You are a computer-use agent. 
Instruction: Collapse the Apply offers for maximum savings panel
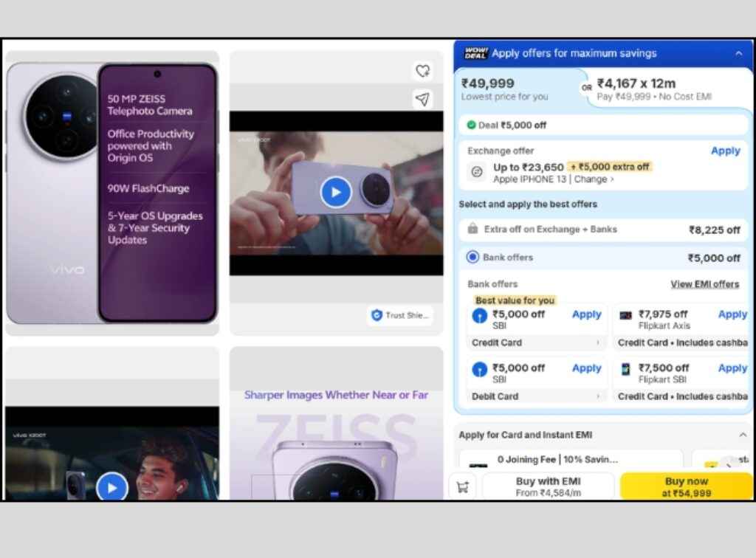(738, 53)
